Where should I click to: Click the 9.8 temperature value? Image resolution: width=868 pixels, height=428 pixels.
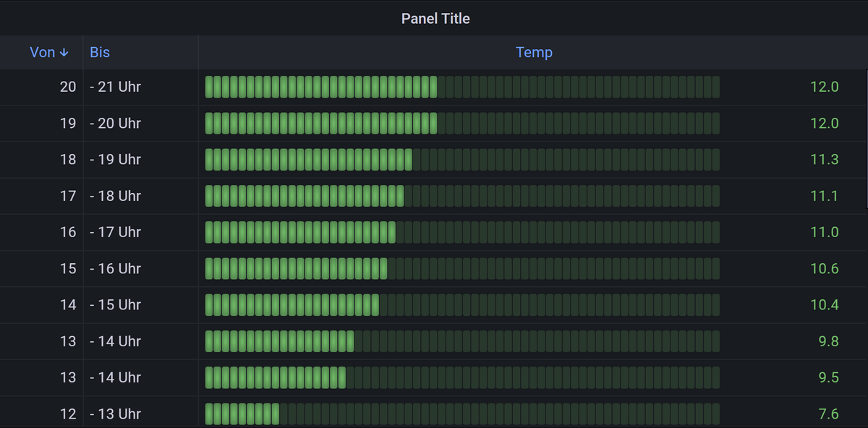tap(829, 341)
